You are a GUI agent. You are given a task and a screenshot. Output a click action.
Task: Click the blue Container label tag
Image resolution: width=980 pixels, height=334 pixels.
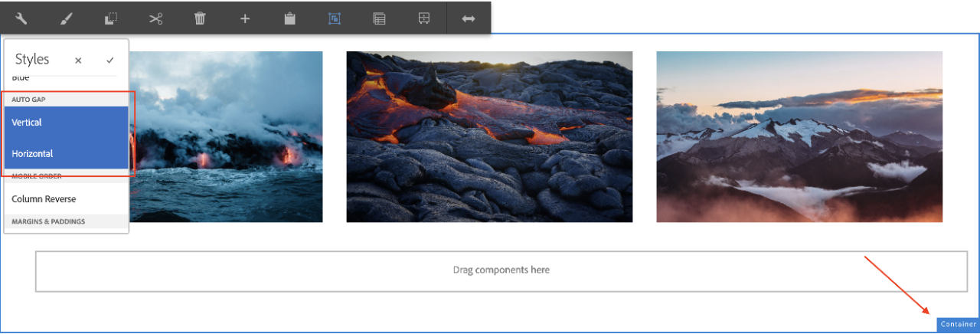(958, 325)
